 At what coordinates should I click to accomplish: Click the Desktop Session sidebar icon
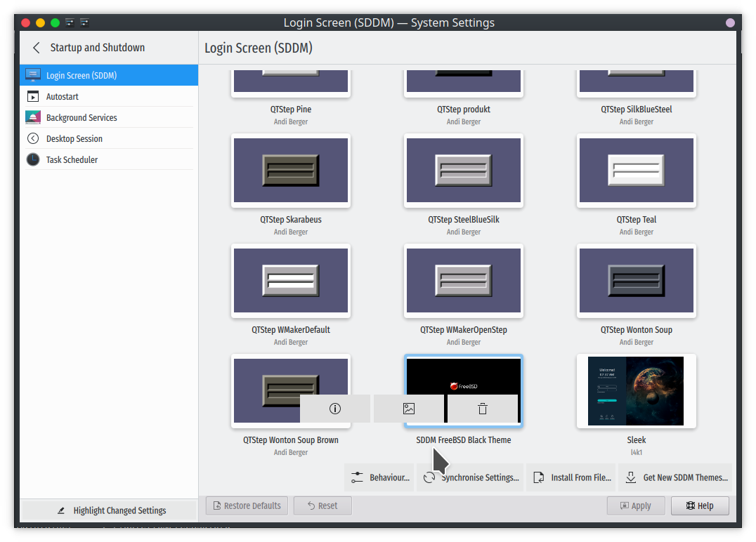point(33,139)
